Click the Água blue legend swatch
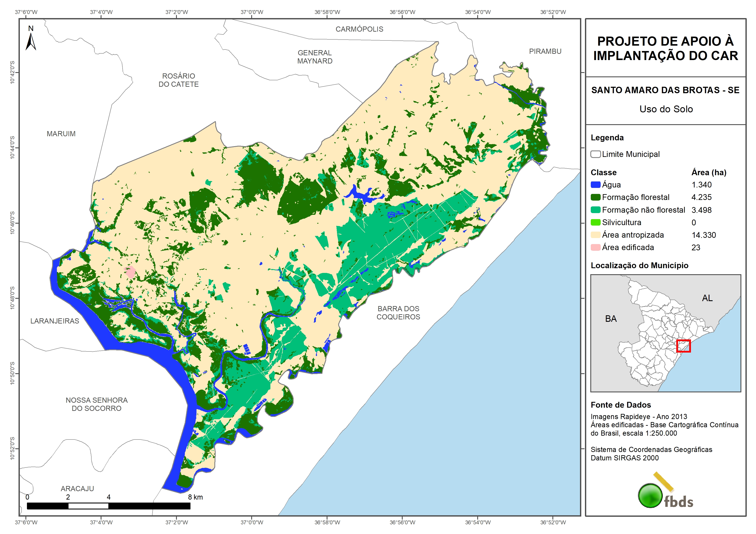756x534 pixels. pos(595,185)
